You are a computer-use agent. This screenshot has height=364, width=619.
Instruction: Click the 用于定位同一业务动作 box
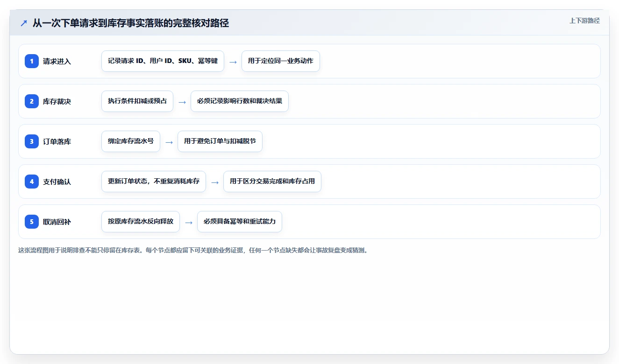point(281,61)
